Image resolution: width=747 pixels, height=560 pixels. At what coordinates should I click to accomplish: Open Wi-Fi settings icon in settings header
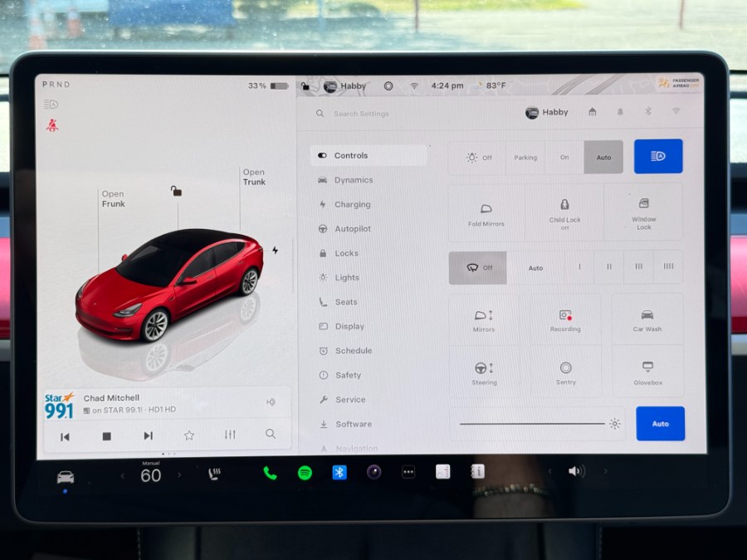point(676,111)
